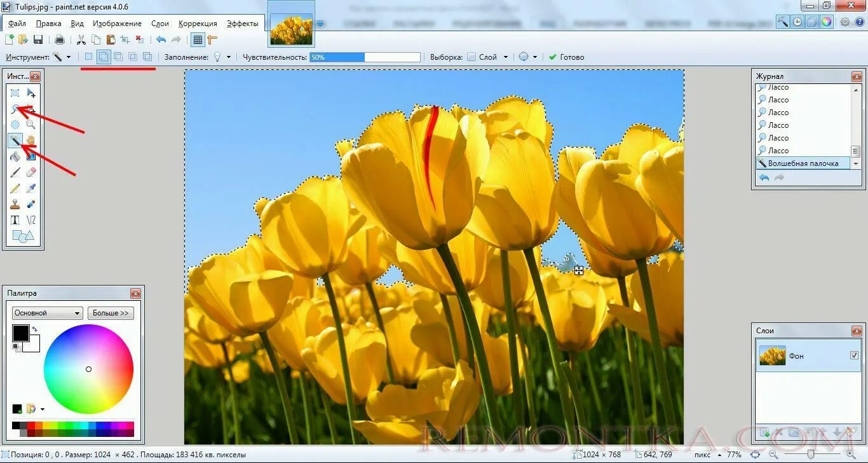Choose Add (union) selection mode
The image size is (868, 463).
103,57
